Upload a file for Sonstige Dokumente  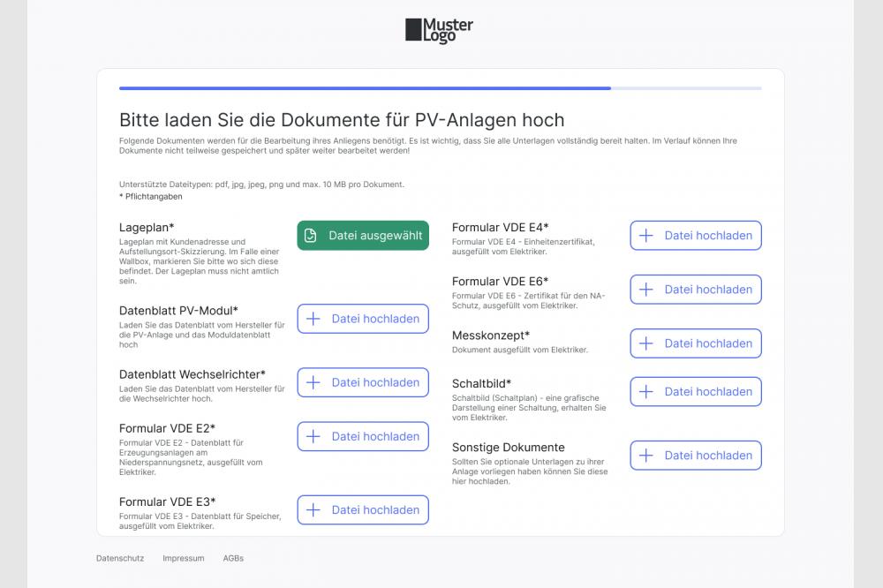click(695, 455)
